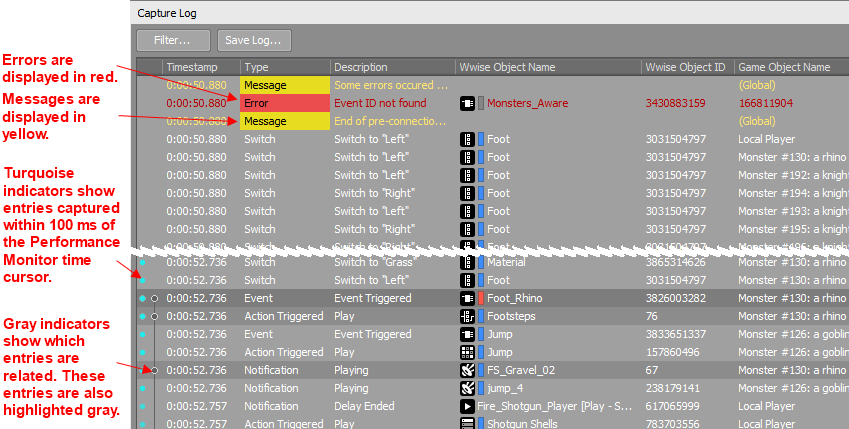This screenshot has width=849, height=429.
Task: Click gray related indicator on FS_Gravel_02 row
Action: coord(154,370)
